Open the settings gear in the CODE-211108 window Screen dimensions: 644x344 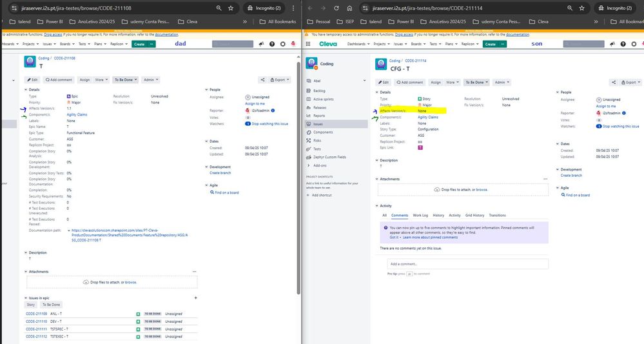282,44
